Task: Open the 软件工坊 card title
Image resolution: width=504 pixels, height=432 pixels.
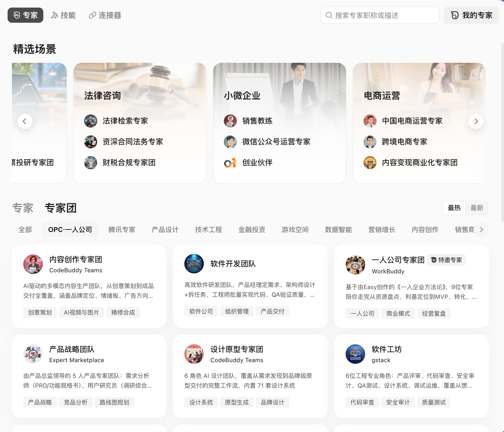Action: point(387,349)
